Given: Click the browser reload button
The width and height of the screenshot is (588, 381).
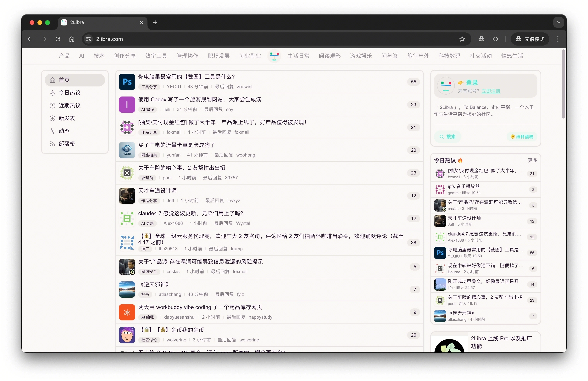Looking at the screenshot, I should pyautogui.click(x=58, y=39).
